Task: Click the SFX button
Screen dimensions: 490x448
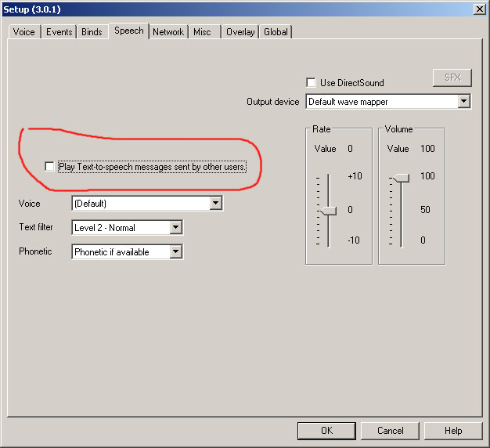Action: click(452, 78)
